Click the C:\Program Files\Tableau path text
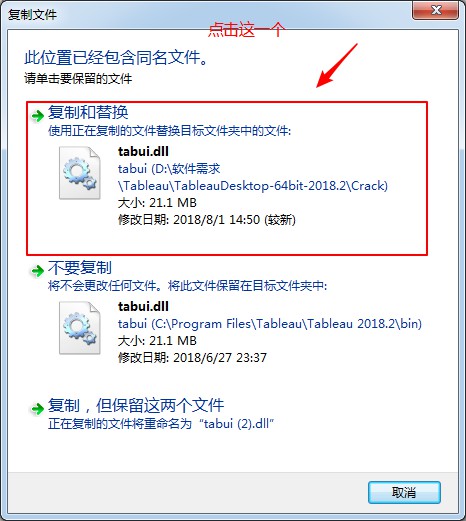The width and height of the screenshot is (466, 521). point(270,324)
